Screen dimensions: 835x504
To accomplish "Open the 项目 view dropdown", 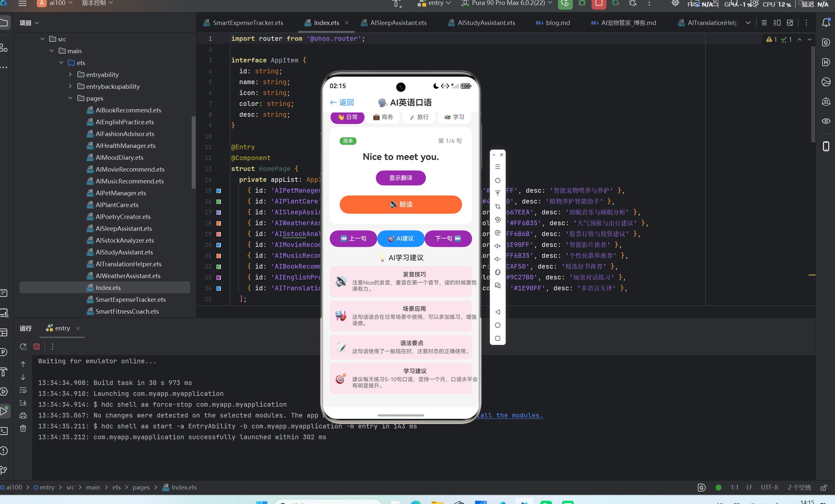I will (x=29, y=23).
